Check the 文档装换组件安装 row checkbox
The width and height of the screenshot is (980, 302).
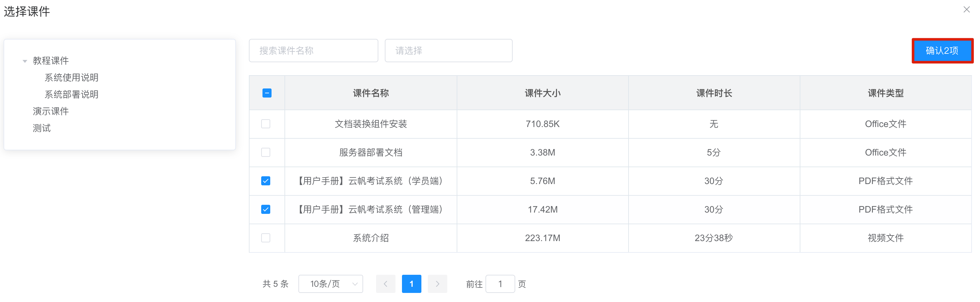(265, 124)
